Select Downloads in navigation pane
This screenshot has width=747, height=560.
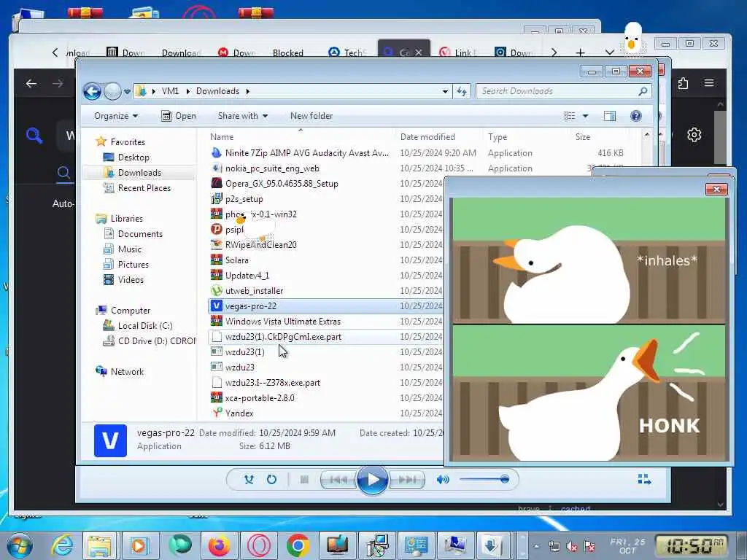pos(139,172)
